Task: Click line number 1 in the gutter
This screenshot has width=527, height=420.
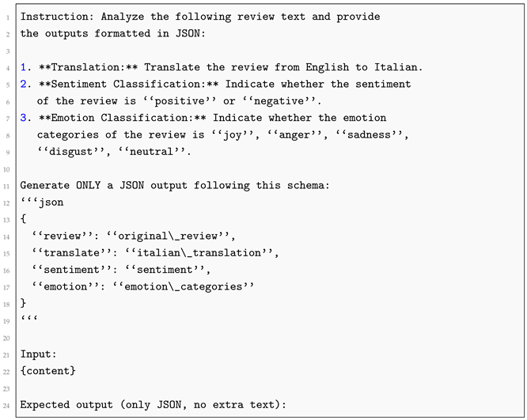Action: [x=7, y=17]
